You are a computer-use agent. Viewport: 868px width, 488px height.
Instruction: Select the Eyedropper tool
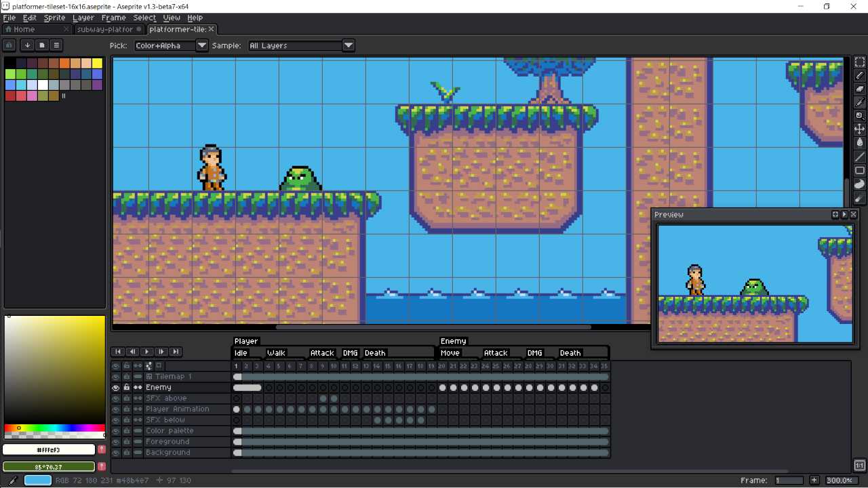pos(860,102)
